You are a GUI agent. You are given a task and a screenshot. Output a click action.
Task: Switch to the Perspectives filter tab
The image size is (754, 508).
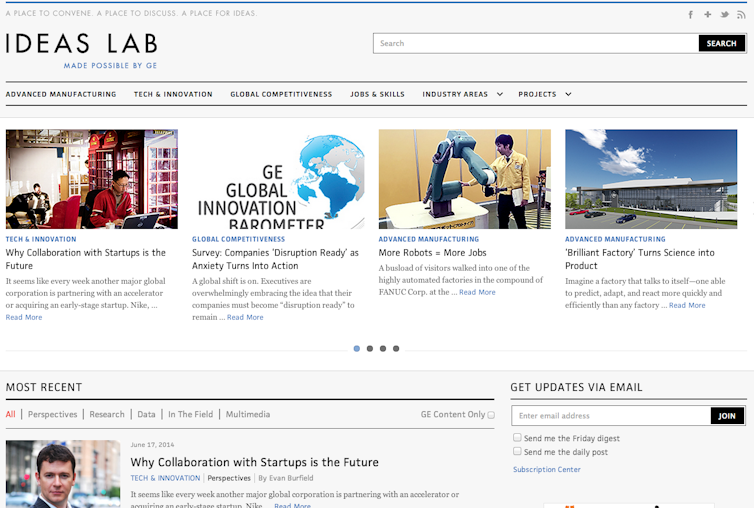(x=52, y=414)
